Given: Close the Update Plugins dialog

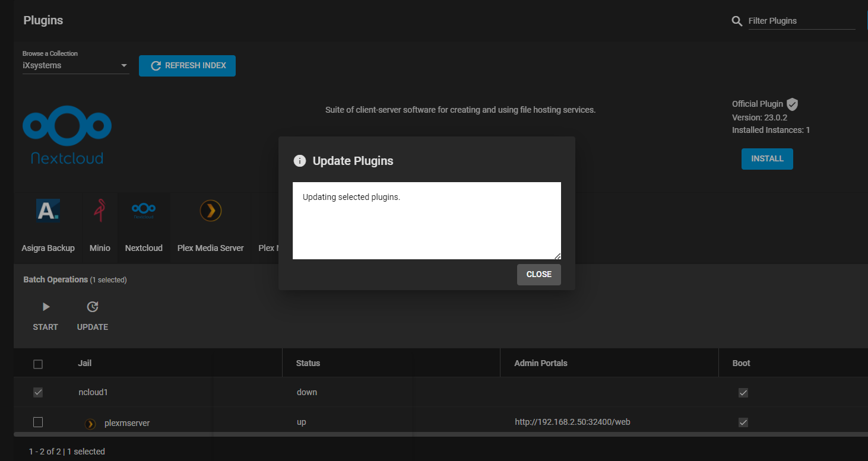Looking at the screenshot, I should (x=538, y=275).
